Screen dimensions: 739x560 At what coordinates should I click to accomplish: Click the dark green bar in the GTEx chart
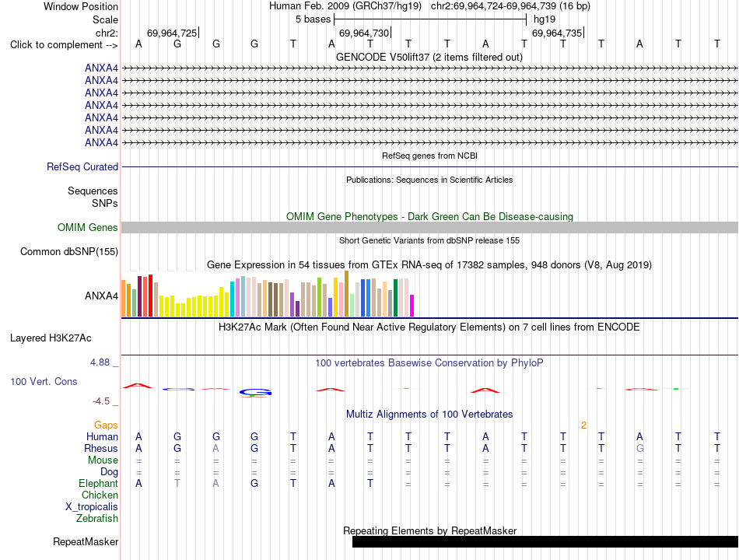pyautogui.click(x=395, y=297)
